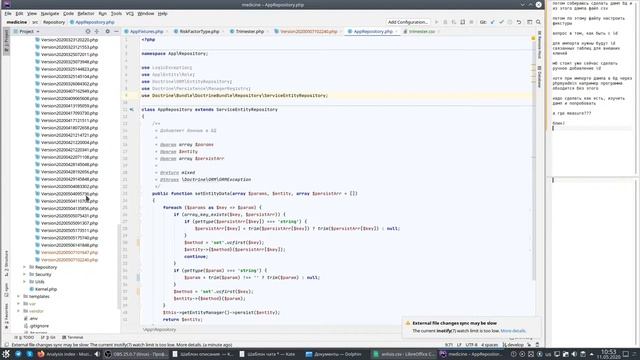This screenshot has width=640, height=360.
Task: Expand the Utils folder in tree
Action: coord(24,282)
